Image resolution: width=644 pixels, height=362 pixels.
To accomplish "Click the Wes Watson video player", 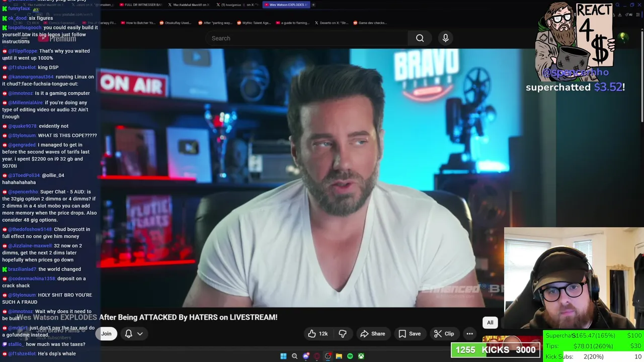I will click(x=302, y=178).
